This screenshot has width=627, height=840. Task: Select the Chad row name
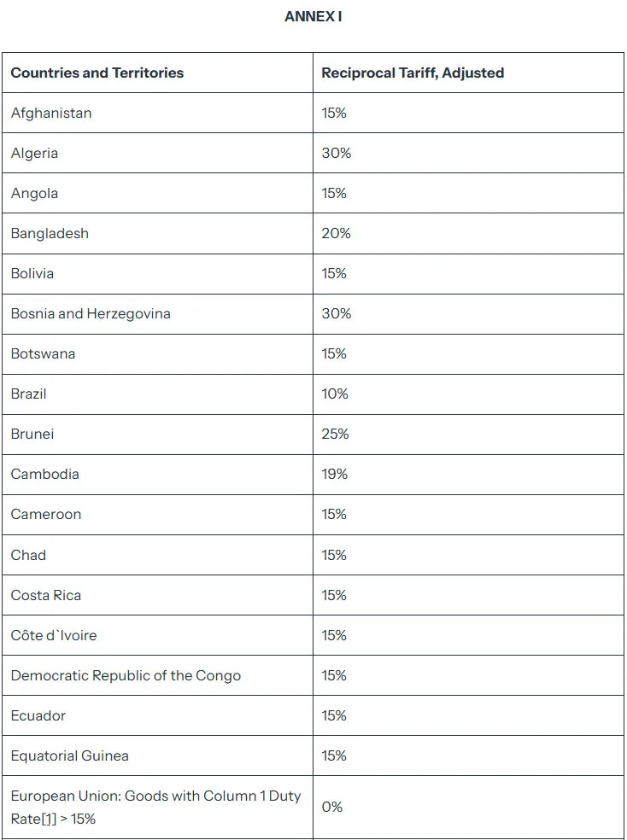click(x=28, y=555)
